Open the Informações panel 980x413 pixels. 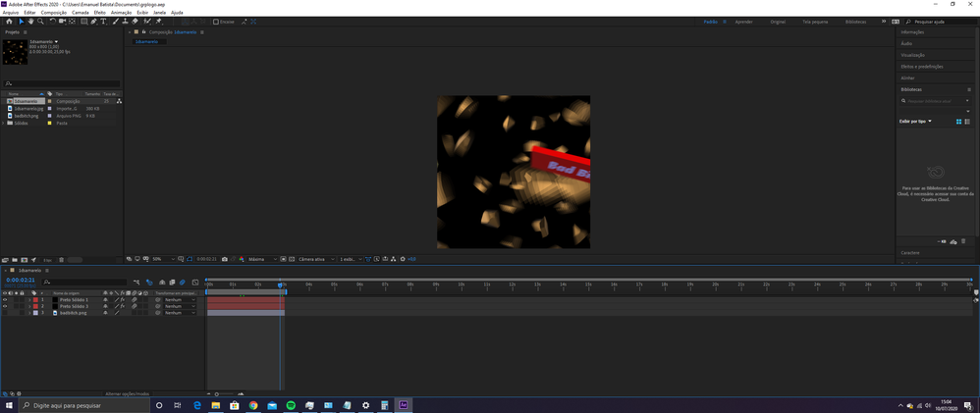(x=912, y=31)
